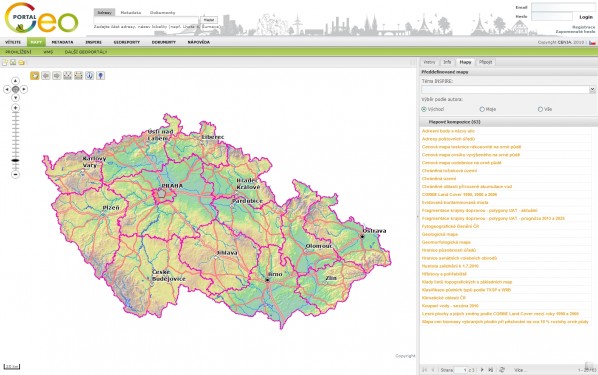Go to the next list page arrow
The width and height of the screenshot is (598, 375).
(482, 370)
